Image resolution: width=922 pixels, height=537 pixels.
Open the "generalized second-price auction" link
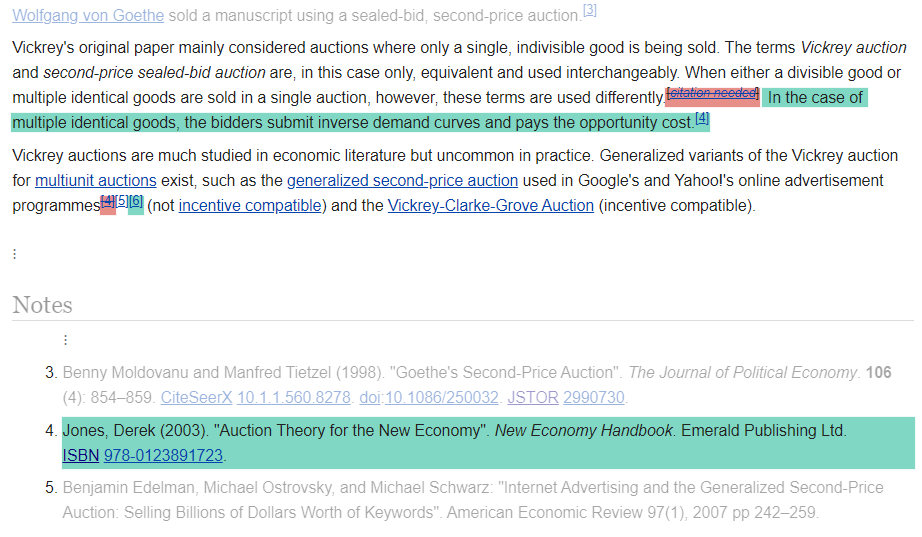pos(402,181)
